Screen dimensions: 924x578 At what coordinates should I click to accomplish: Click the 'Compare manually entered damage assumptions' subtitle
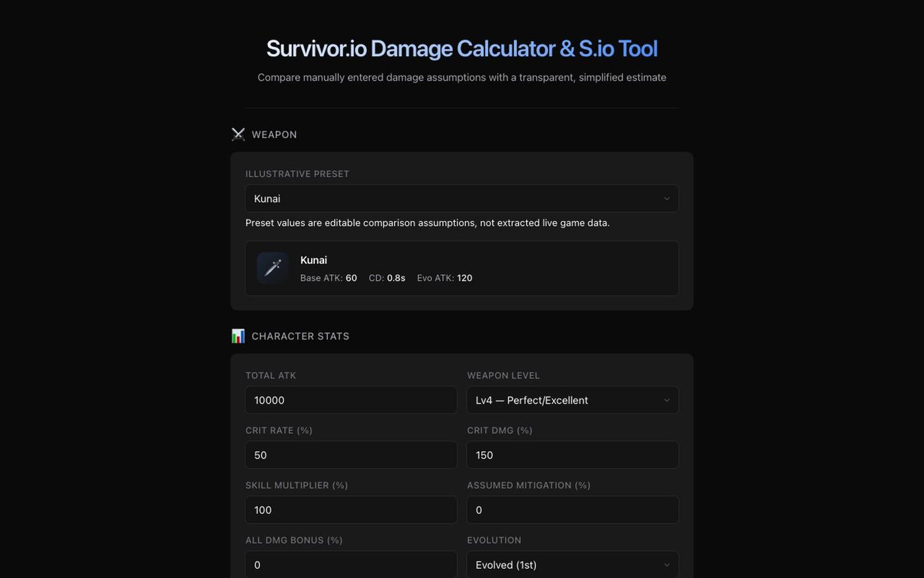[461, 77]
